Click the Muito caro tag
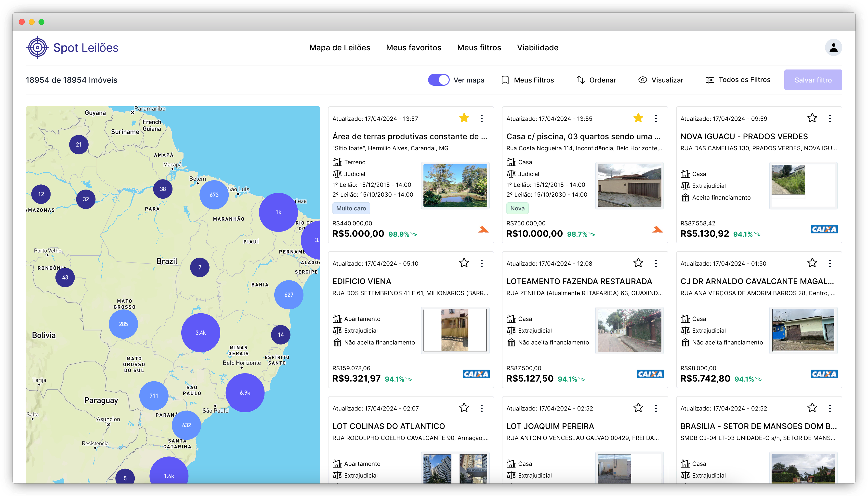Viewport: 868px width, 496px height. [351, 208]
